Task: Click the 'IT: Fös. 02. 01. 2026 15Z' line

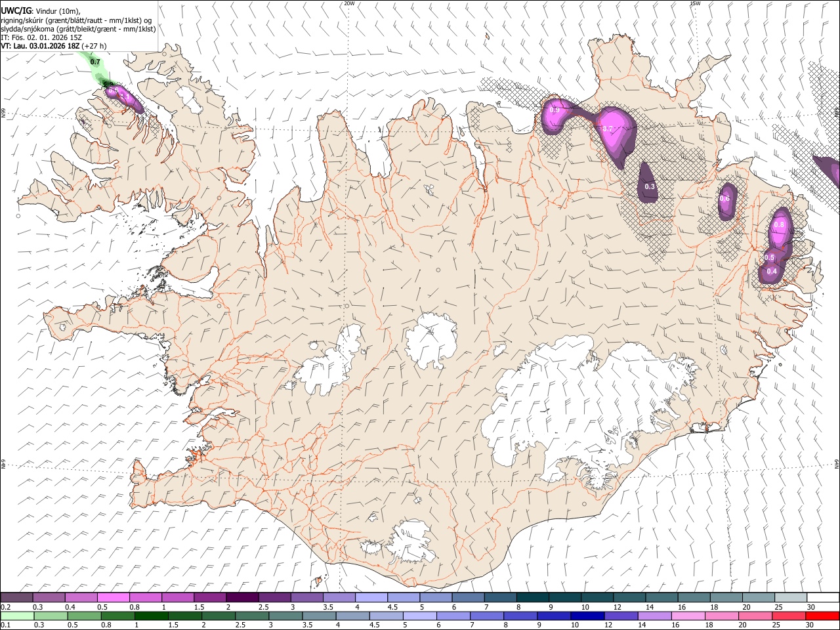Action: click(x=41, y=38)
